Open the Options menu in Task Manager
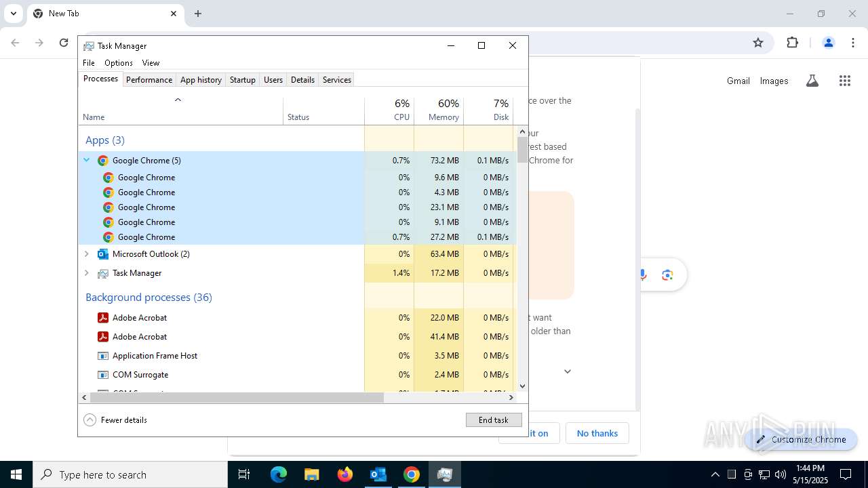This screenshot has width=868, height=488. [119, 63]
